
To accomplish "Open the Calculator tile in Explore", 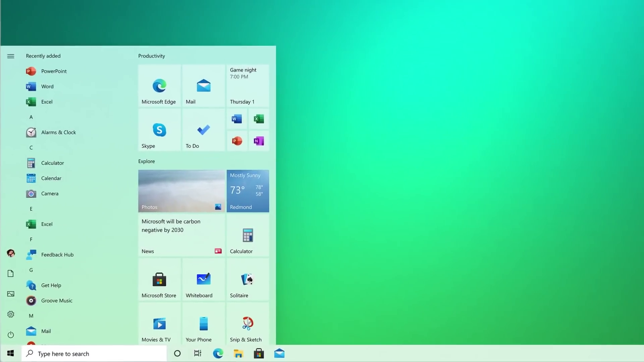I will [248, 235].
